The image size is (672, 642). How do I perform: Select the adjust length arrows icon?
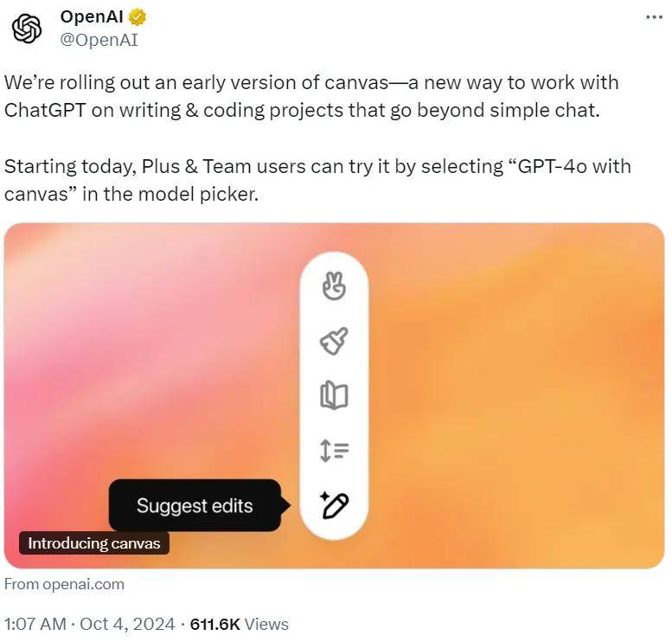click(335, 451)
